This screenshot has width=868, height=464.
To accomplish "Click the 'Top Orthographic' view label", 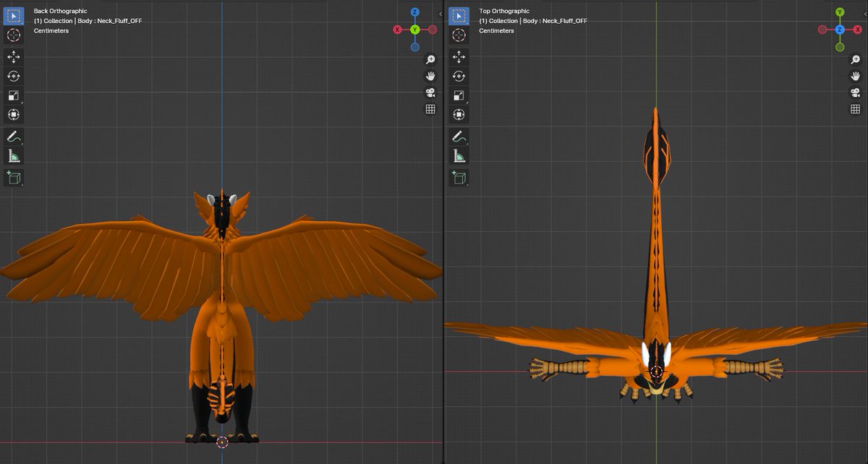I will coord(504,12).
